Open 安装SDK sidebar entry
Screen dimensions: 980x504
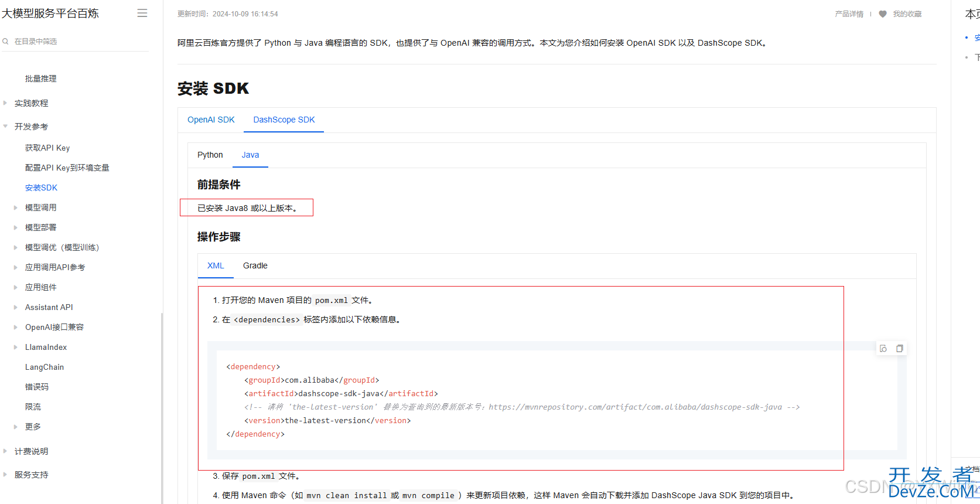(x=41, y=188)
